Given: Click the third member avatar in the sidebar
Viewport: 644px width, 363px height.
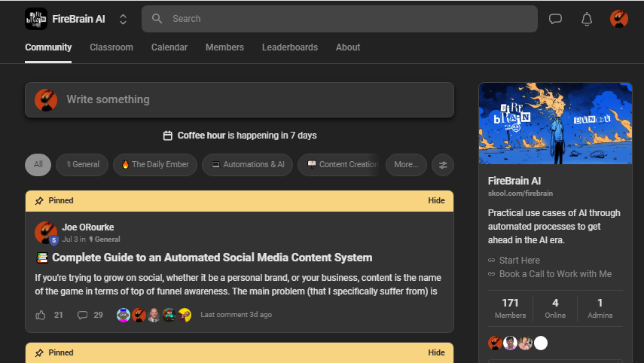Looking at the screenshot, I should coord(525,343).
